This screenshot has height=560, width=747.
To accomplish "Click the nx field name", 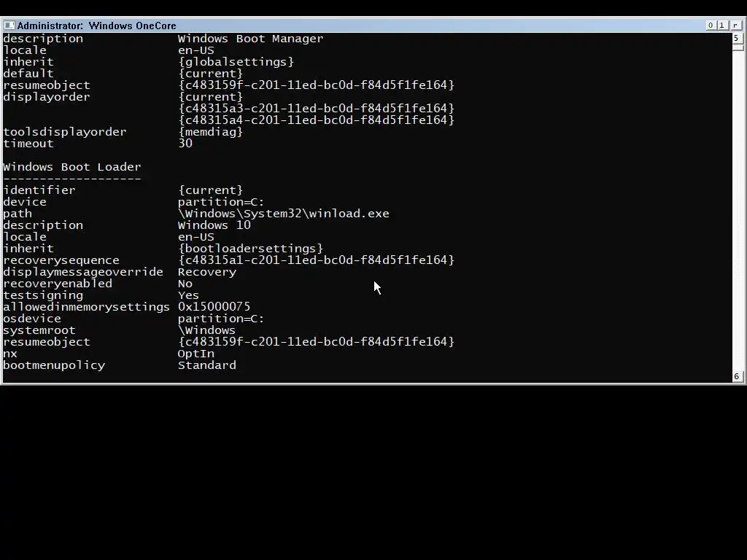I will [10, 354].
